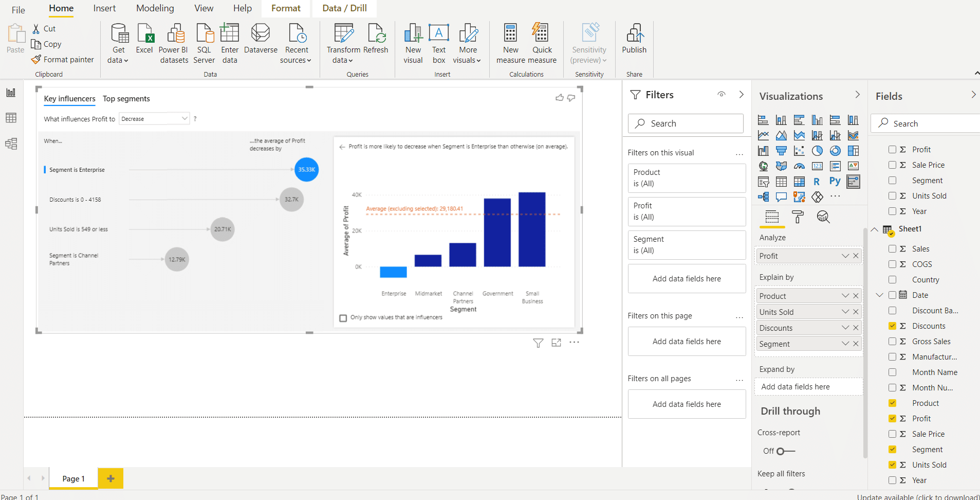Select the Gauge visual icon
Viewport: 980px width, 500px height.
pyautogui.click(x=800, y=166)
